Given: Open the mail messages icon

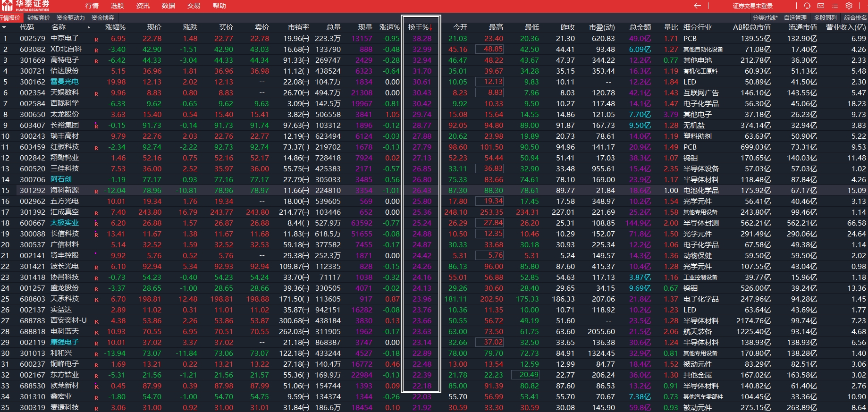Looking at the screenshot, I should tap(821, 6).
